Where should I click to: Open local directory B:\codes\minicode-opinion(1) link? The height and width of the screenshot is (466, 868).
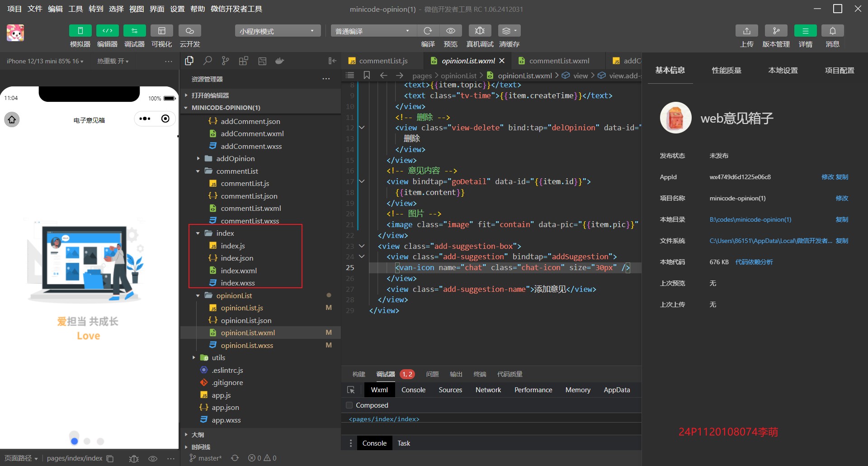click(750, 219)
